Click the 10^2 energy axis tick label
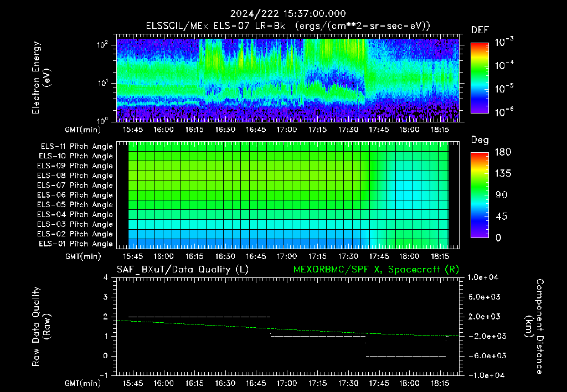The image size is (567, 392). (x=102, y=44)
